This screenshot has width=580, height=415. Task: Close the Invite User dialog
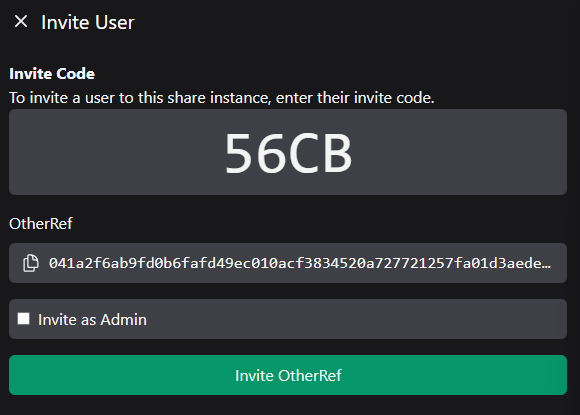point(21,21)
